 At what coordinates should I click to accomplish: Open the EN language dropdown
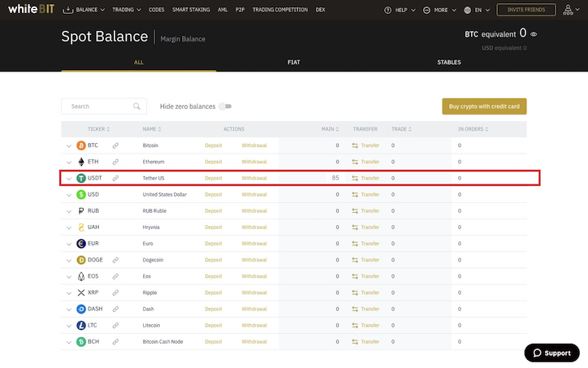[x=477, y=10]
